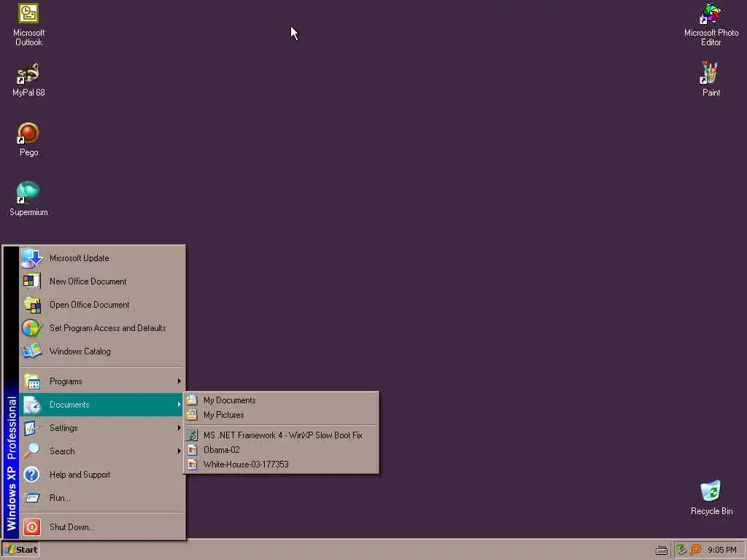Click the Programs folder icon

click(x=32, y=381)
